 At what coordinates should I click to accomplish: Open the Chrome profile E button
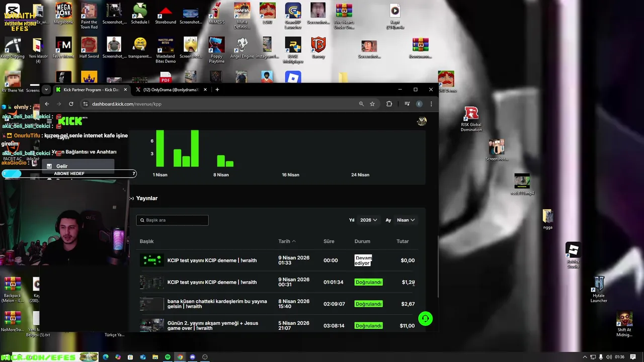419,104
